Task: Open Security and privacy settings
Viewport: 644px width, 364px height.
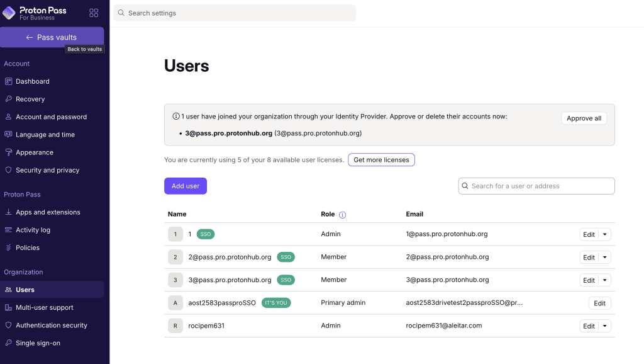Action: [x=47, y=170]
